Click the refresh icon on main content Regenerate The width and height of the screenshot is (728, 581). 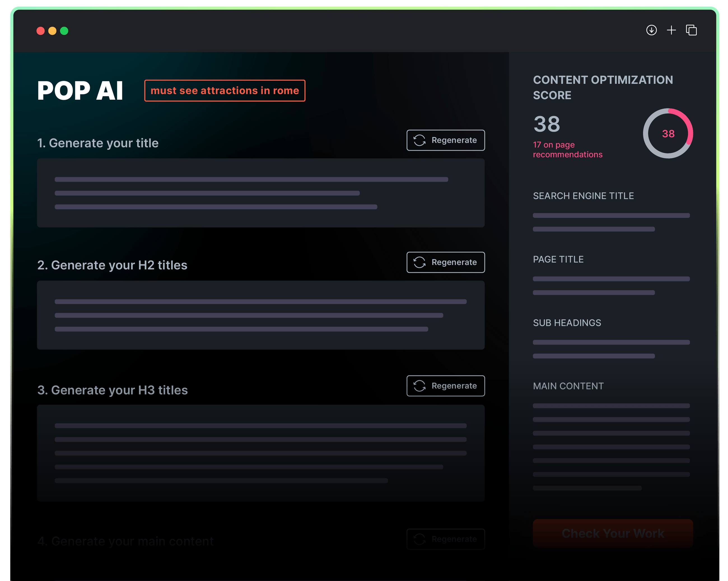[420, 539]
